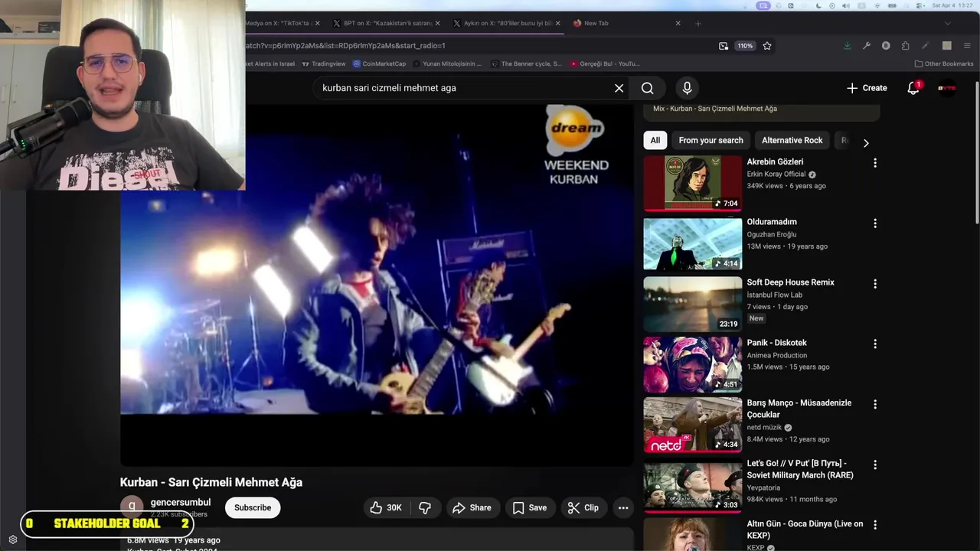Open the YouTube account avatar menu
980x551 pixels.
pyautogui.click(x=947, y=88)
